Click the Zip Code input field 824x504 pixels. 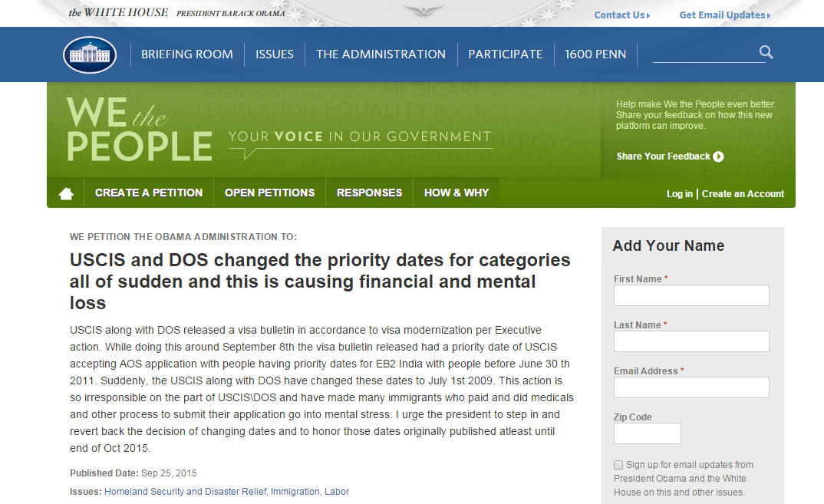tap(647, 433)
